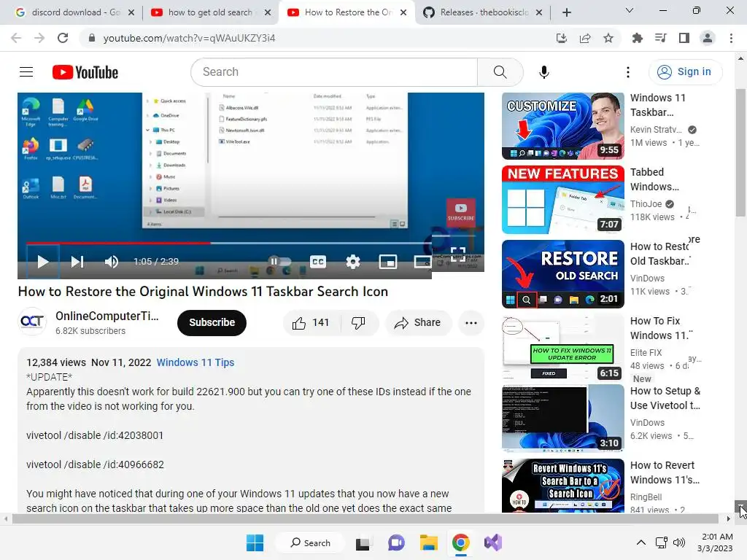Screen dimensions: 747x560
Task: Open How to Revert Windows 11's video
Action: click(562, 486)
